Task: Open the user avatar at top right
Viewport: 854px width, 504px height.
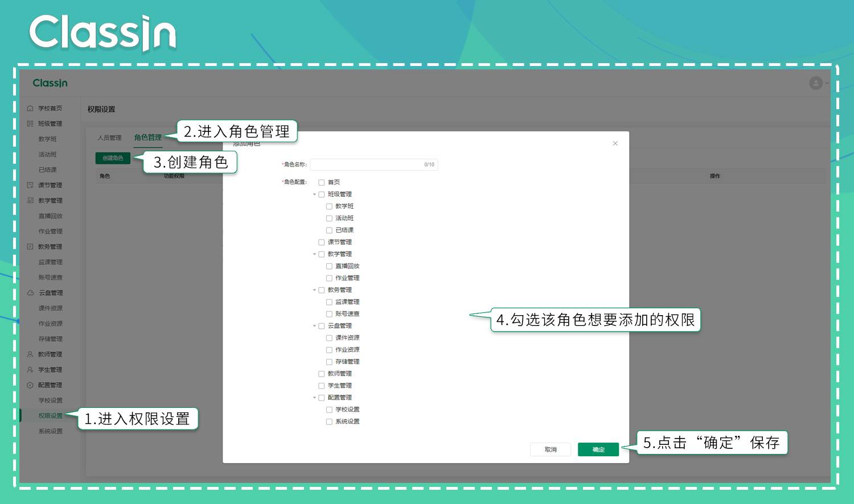Action: pyautogui.click(x=816, y=83)
